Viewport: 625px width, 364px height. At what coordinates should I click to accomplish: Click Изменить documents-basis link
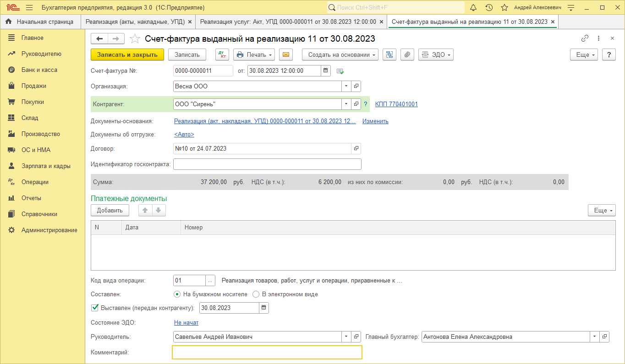click(375, 121)
